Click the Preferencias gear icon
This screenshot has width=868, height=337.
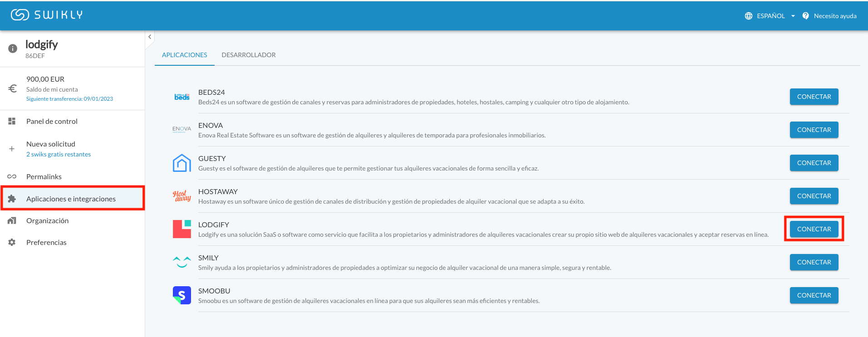point(12,242)
